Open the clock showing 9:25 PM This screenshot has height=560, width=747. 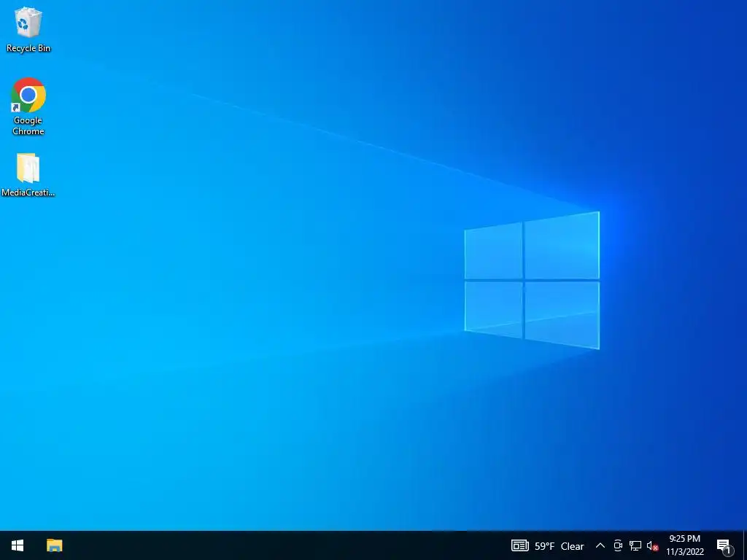(x=684, y=545)
